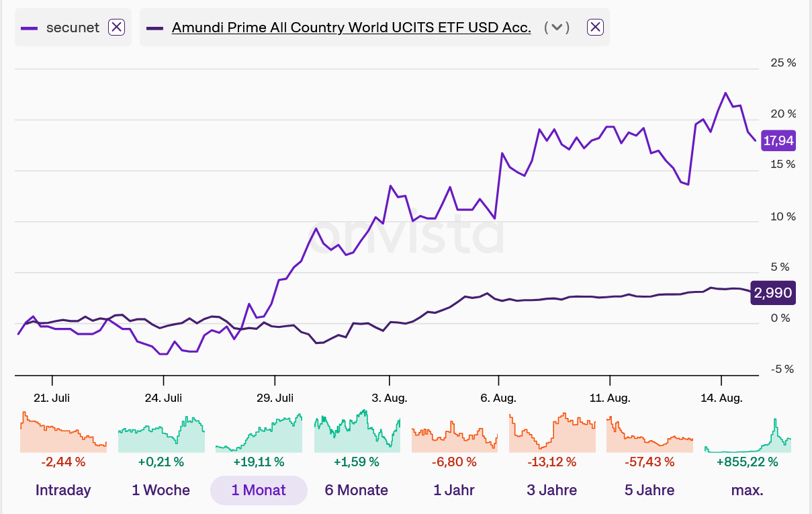This screenshot has height=514, width=812.
Task: Click the Intraday mini chart thumbnail
Action: tap(63, 431)
